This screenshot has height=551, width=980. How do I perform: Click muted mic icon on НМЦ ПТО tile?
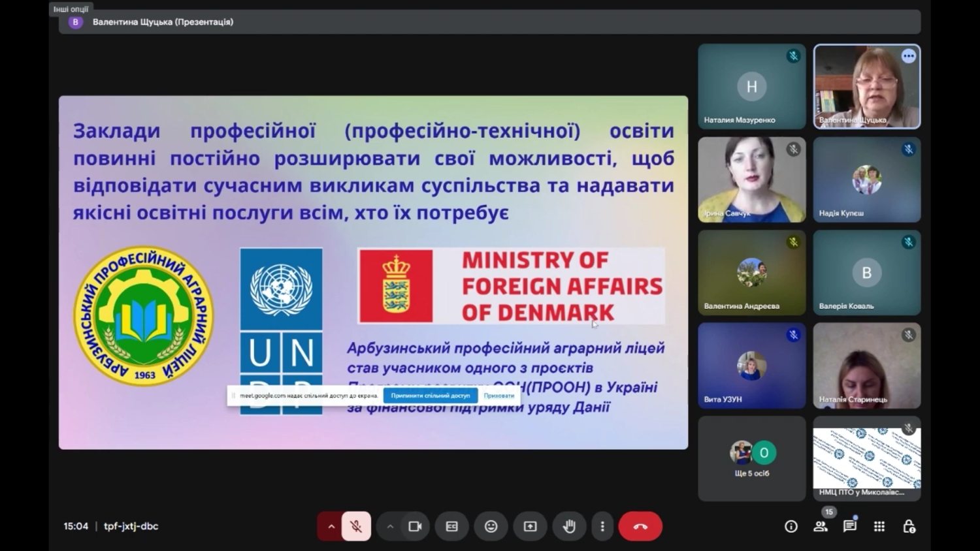tap(909, 428)
